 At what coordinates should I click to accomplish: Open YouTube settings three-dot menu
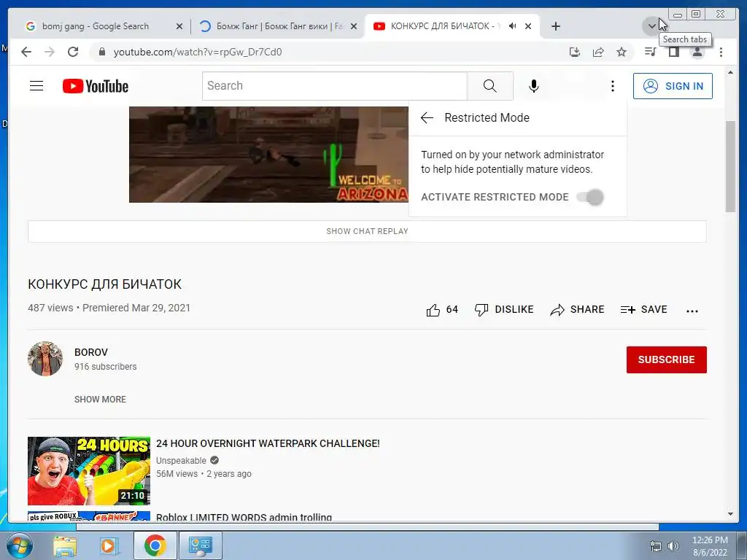pos(613,86)
